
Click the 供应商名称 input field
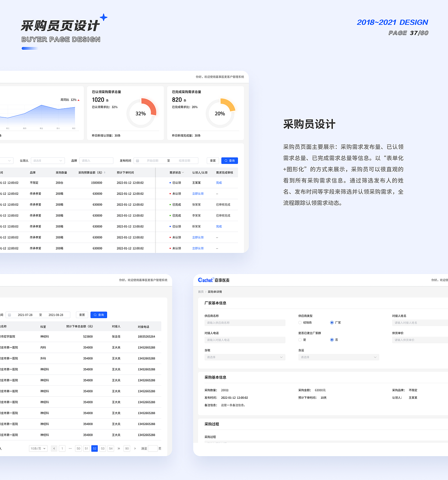245,323
